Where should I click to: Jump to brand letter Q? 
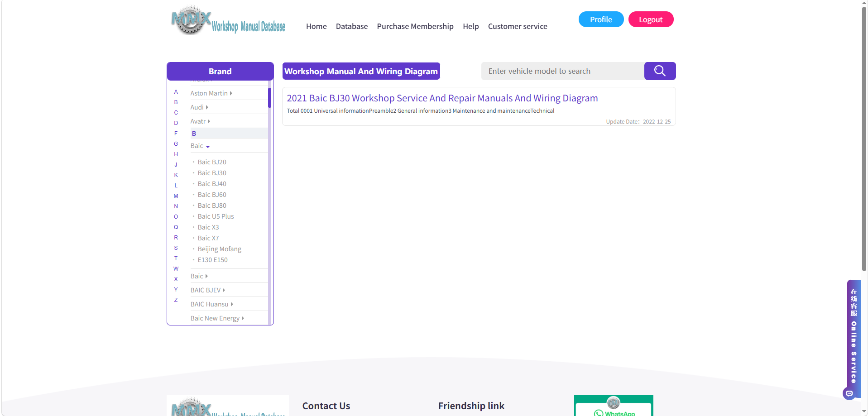coord(176,227)
